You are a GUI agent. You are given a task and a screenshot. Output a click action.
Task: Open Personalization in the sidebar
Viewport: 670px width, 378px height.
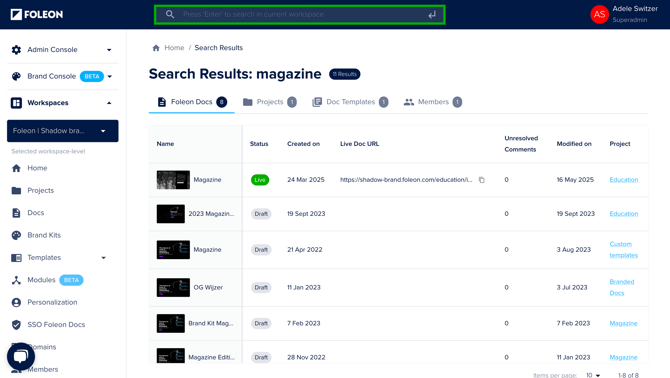52,302
